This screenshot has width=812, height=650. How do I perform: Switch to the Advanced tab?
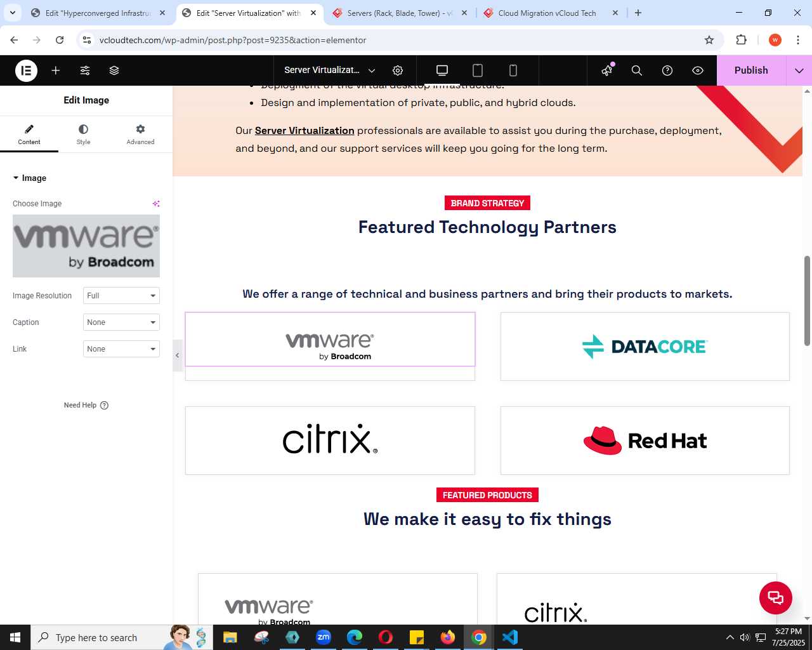point(140,134)
